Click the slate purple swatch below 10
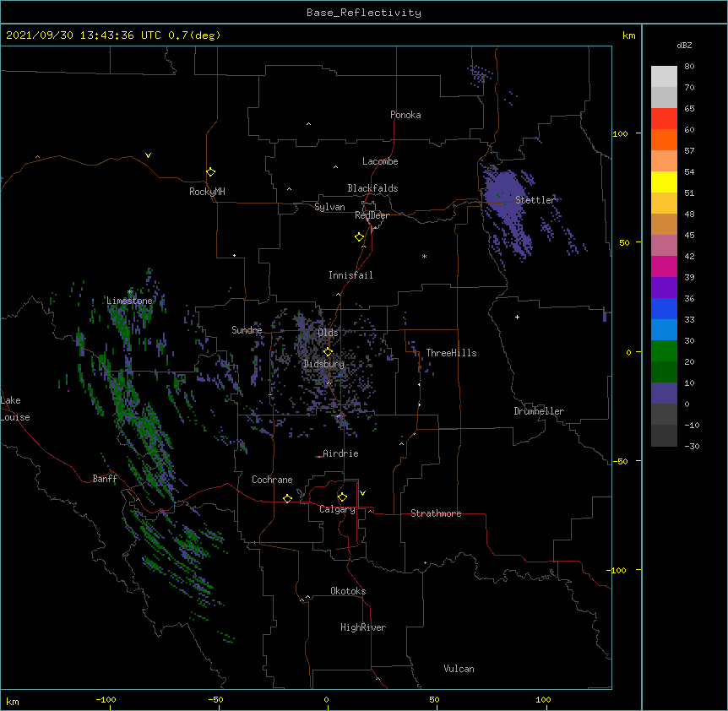 coord(664,393)
